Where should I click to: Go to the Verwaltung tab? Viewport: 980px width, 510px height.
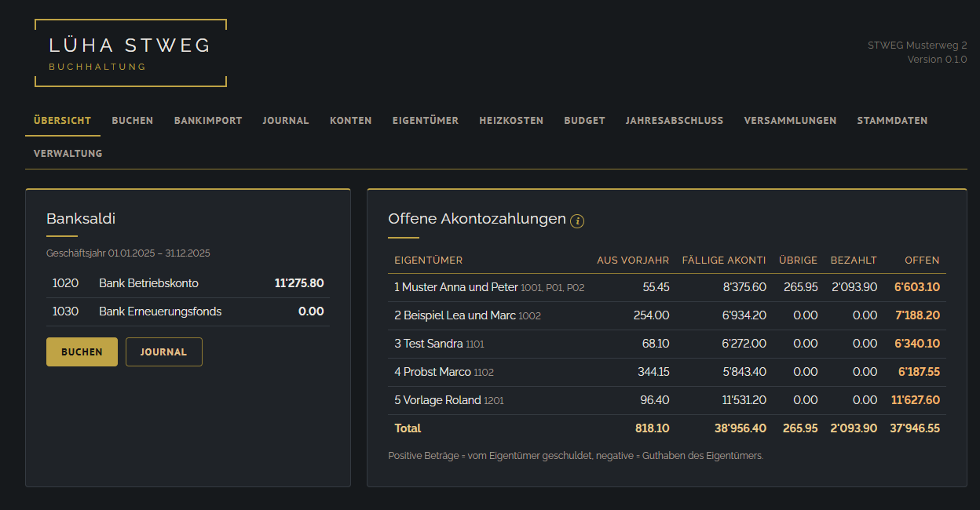68,153
